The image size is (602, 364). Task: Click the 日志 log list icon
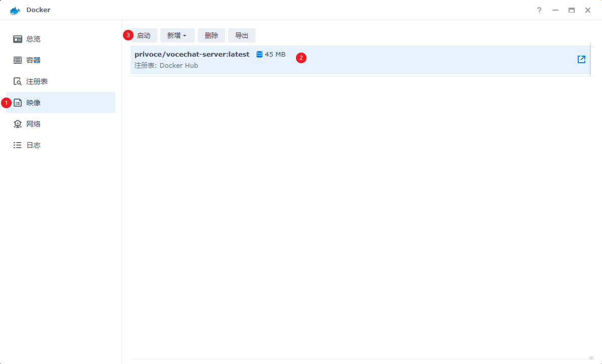(18, 145)
